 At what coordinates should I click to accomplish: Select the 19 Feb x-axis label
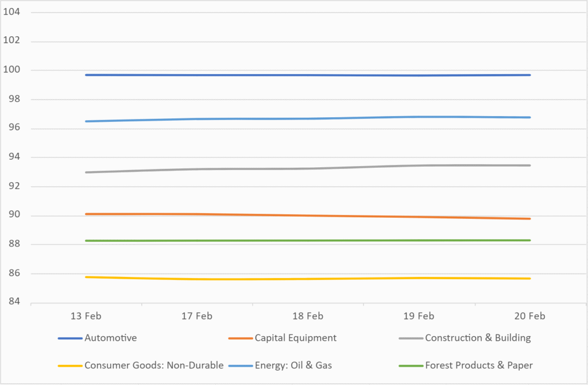pyautogui.click(x=419, y=316)
